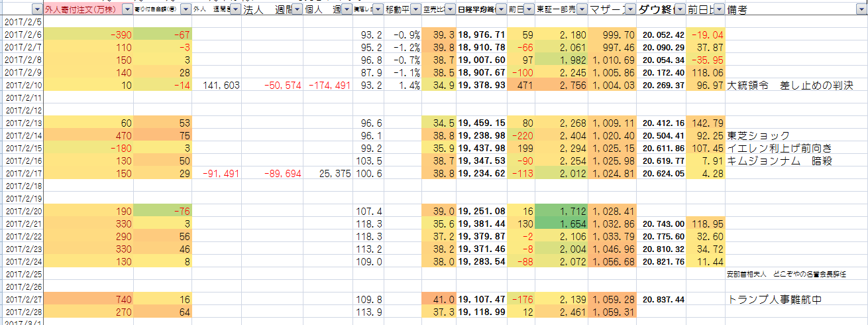Open the 東証一部売 column filter dropdown
868x325 pixels.
pos(581,10)
